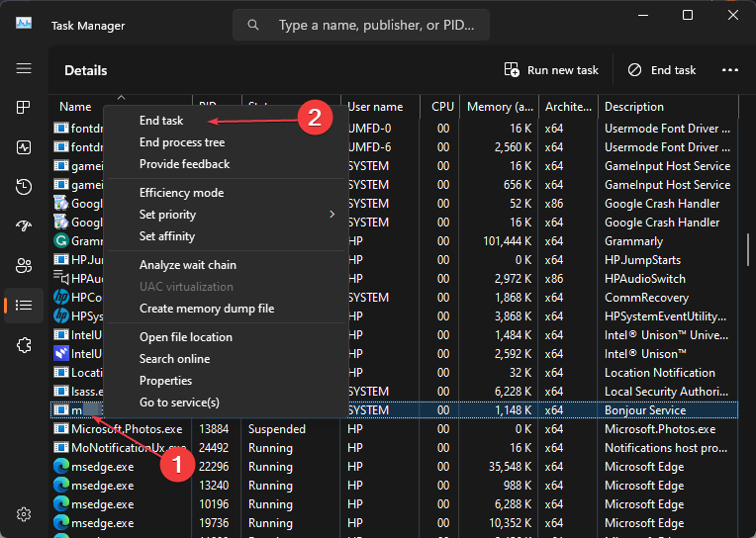The width and height of the screenshot is (756, 538).
Task: Choose Create memory dump file
Action: (207, 309)
